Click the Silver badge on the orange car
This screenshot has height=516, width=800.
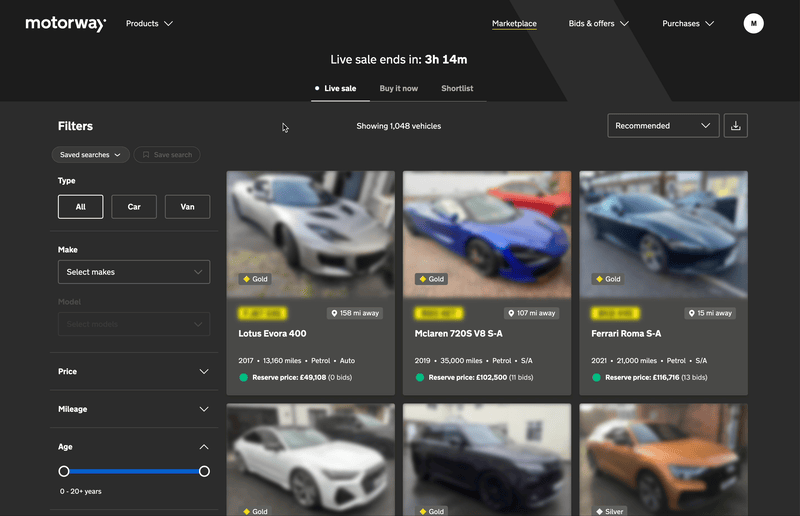610,511
